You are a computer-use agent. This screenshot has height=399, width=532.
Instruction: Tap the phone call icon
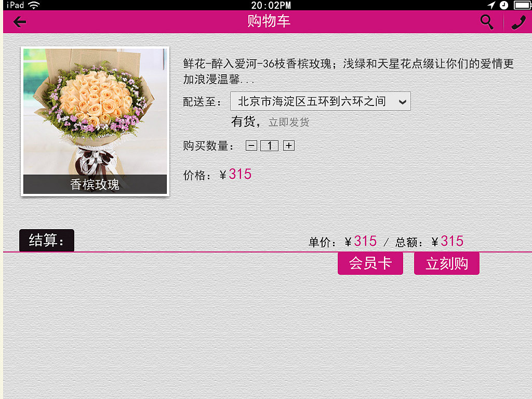(x=519, y=22)
